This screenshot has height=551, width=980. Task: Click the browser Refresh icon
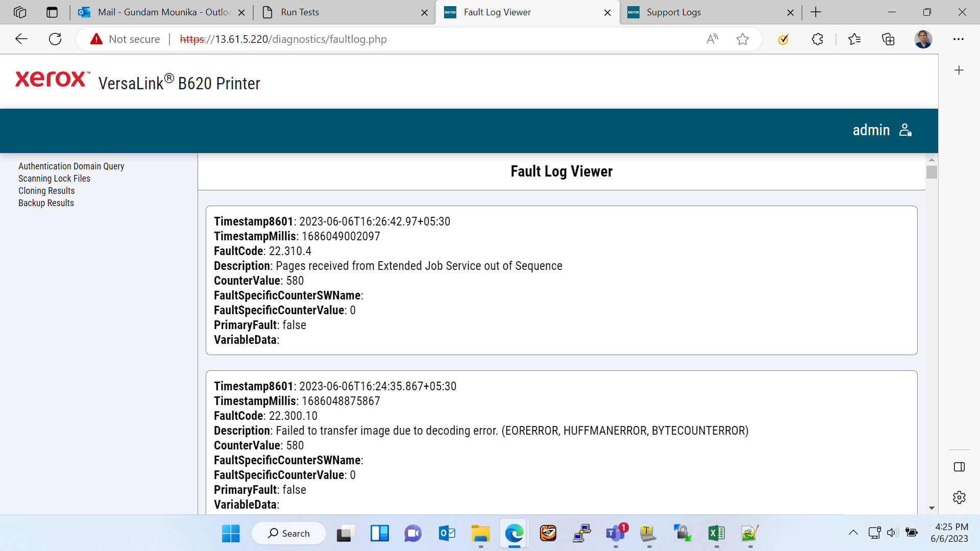[55, 39]
